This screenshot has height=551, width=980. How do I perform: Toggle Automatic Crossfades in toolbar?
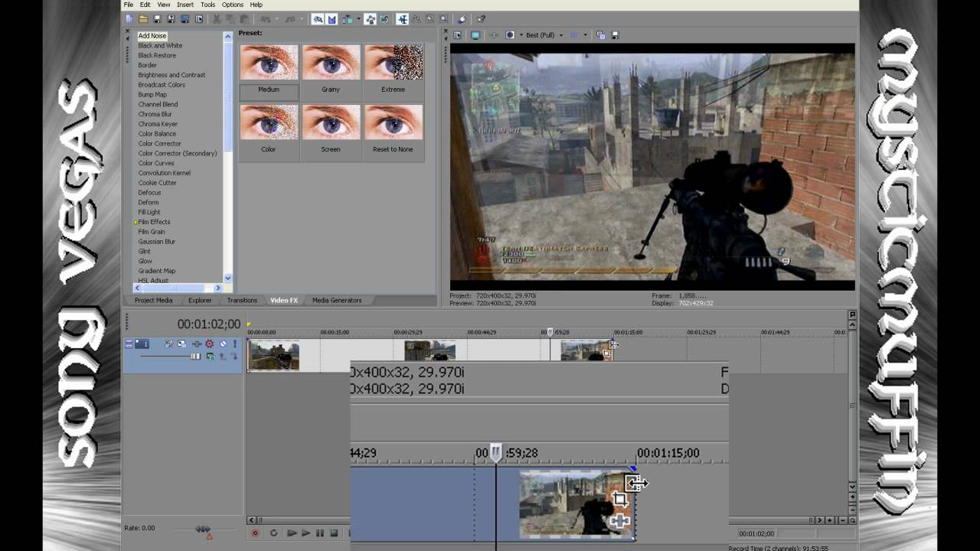pyautogui.click(x=332, y=19)
